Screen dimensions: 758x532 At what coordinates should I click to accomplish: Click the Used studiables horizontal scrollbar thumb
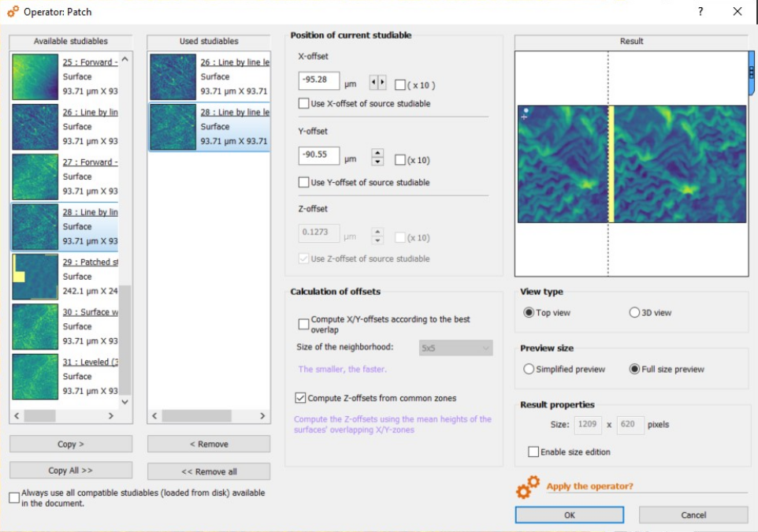click(197, 416)
